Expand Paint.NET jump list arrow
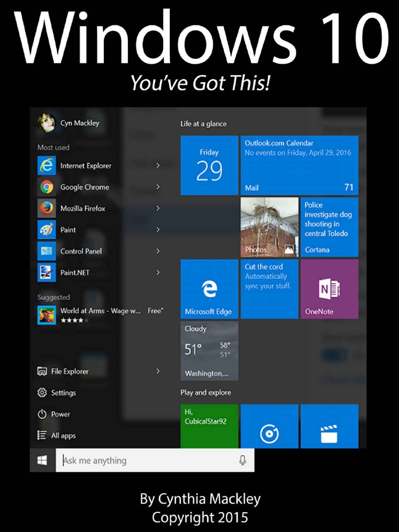Image resolution: width=399 pixels, height=532 pixels. pos(158,272)
